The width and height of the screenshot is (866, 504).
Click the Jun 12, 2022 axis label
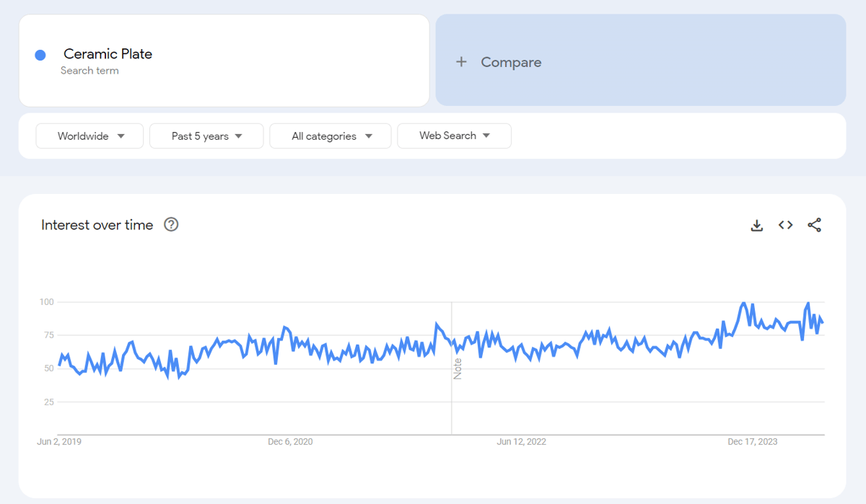point(522,441)
